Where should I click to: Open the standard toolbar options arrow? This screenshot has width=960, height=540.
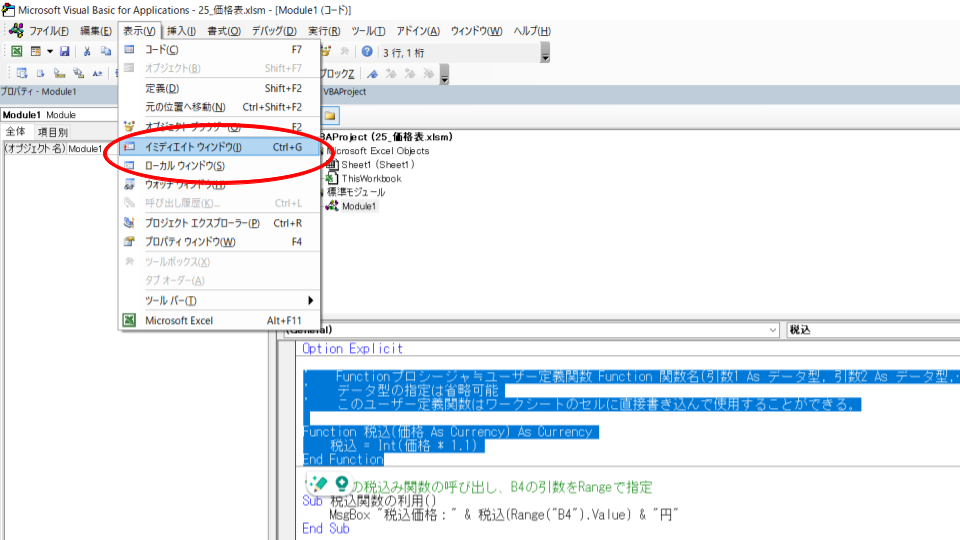(545, 53)
